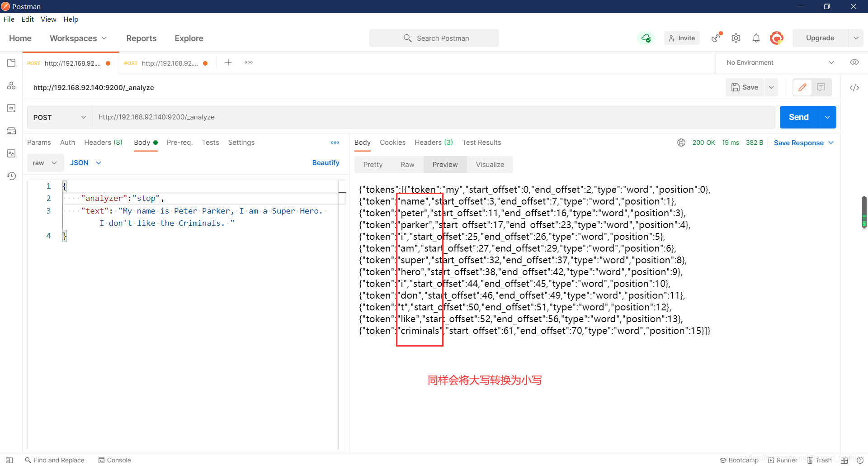Open the tab options ellipsis menu
The image size is (868, 466).
pyautogui.click(x=249, y=62)
